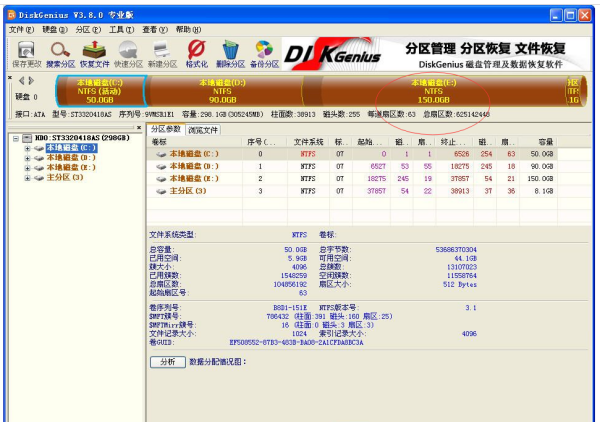Click the 分析 button
The width and height of the screenshot is (600, 422).
click(168, 362)
